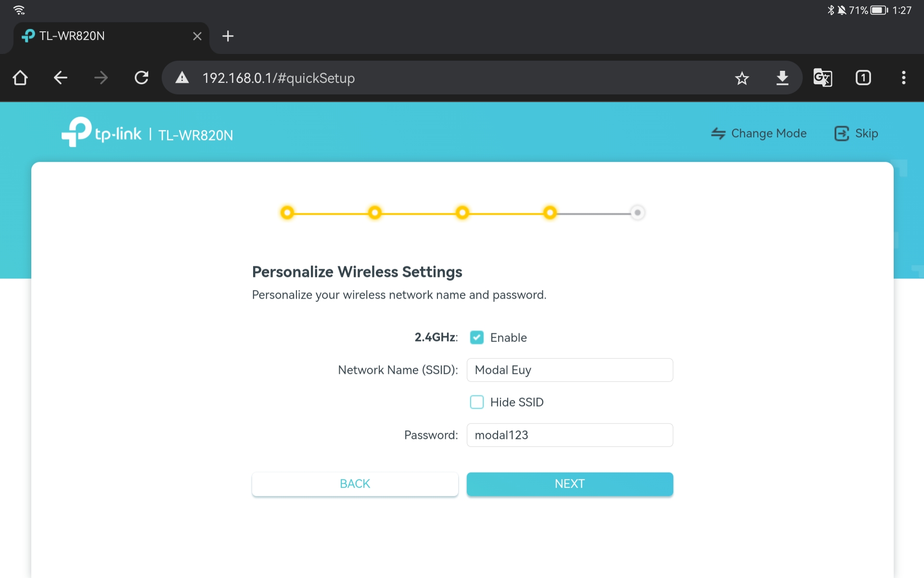Close the TL-WR820N tab
924x578 pixels.
pyautogui.click(x=197, y=36)
